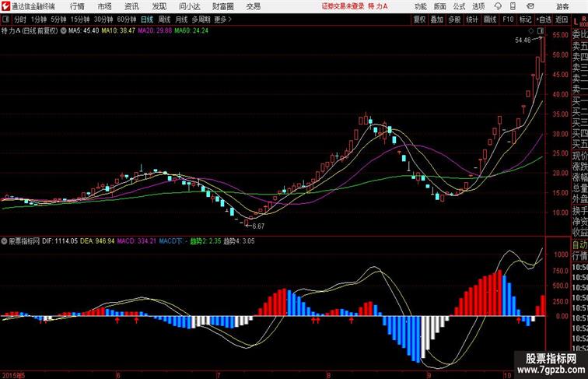This screenshot has width=588, height=379.
Task: Open the F10 company info button
Action: (508, 19)
